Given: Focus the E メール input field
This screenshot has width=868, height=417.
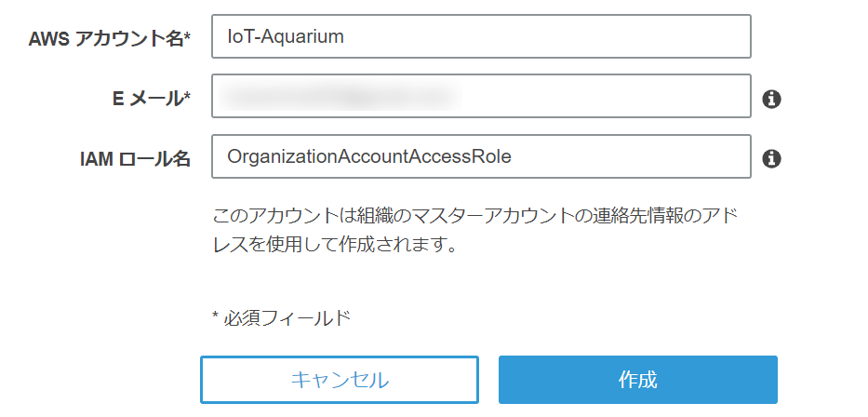Looking at the screenshot, I should click(605, 97).
